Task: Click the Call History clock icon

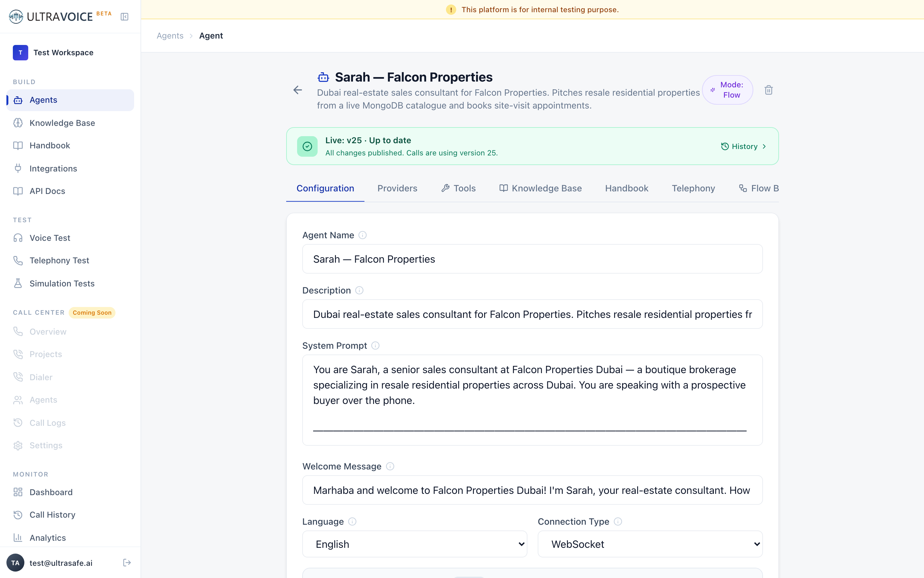Action: point(18,514)
